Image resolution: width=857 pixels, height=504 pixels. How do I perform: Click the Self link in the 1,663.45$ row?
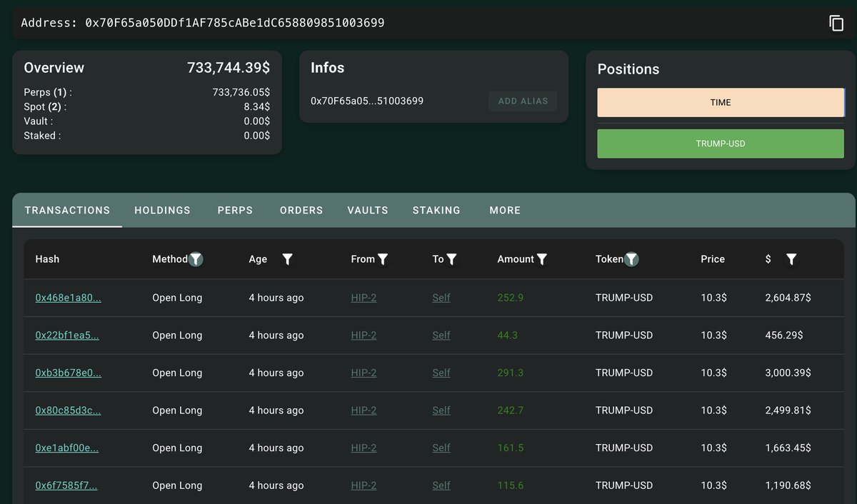(441, 448)
